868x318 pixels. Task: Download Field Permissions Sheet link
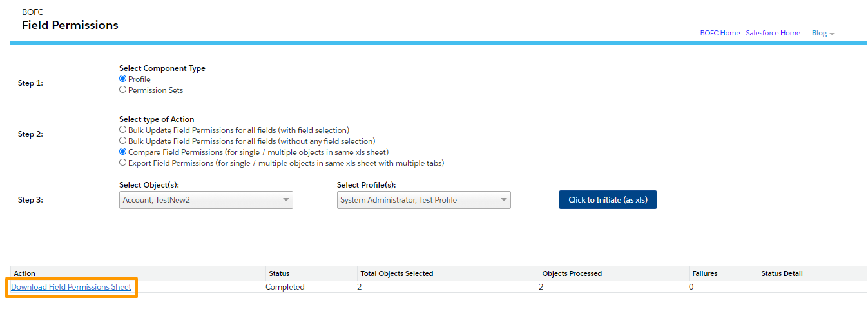pyautogui.click(x=71, y=287)
